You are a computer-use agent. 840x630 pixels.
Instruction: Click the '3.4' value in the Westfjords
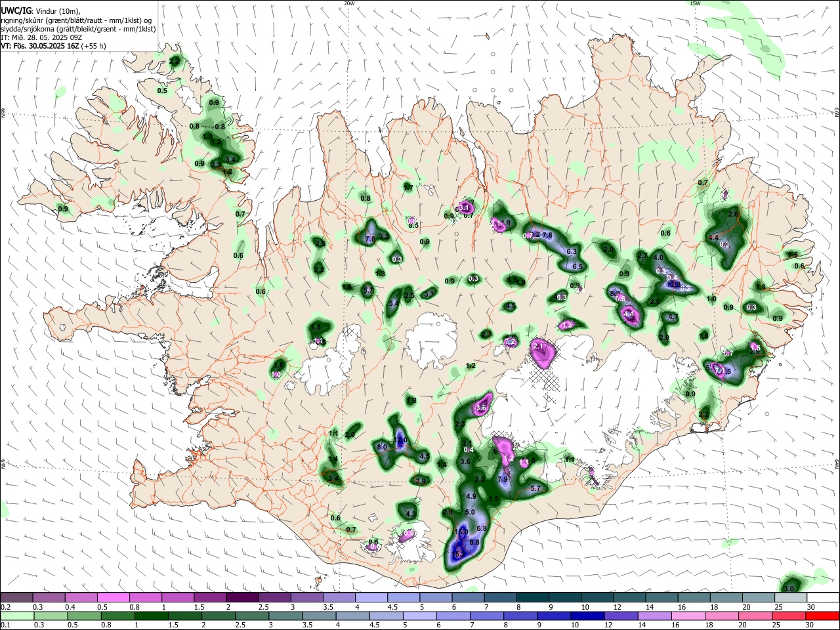(x=230, y=159)
